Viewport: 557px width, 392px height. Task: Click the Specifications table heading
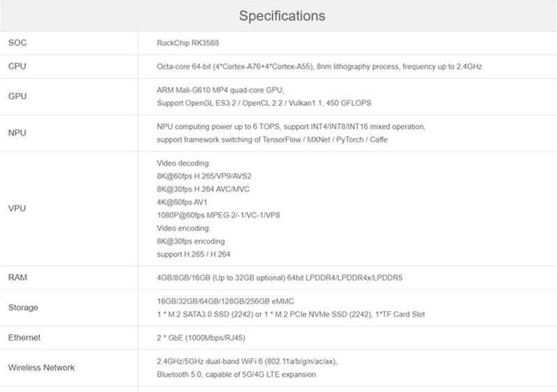pyautogui.click(x=282, y=16)
